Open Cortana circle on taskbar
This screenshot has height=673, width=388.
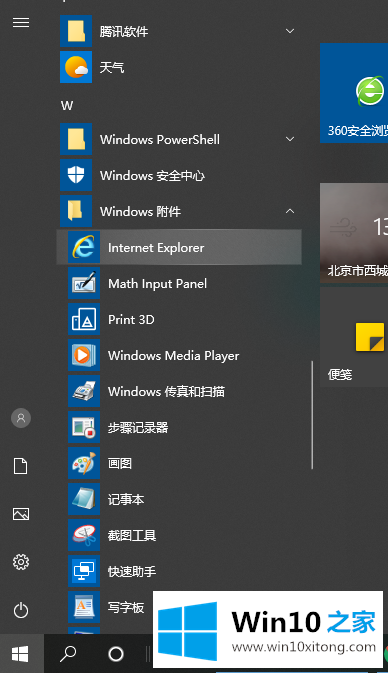pyautogui.click(x=116, y=654)
